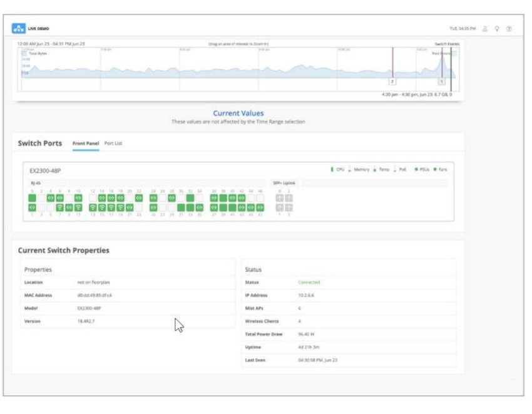The width and height of the screenshot is (532, 414).
Task: Click a wireless access point port icon
Action: [59, 207]
